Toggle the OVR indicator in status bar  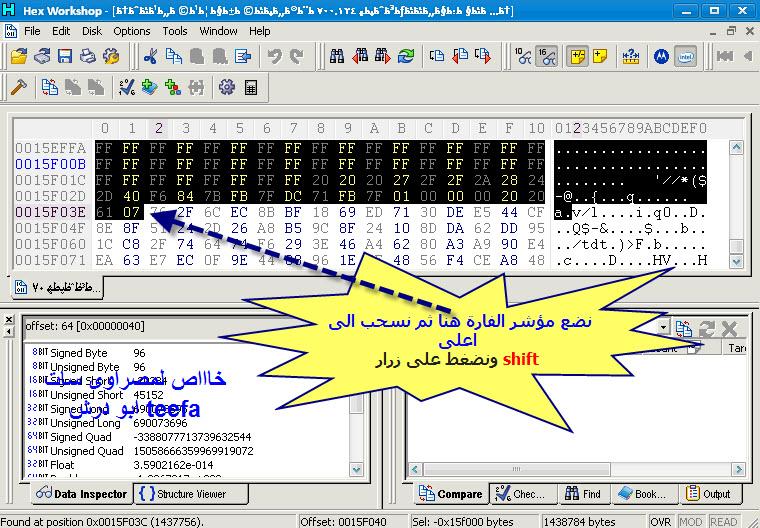pyautogui.click(x=661, y=522)
